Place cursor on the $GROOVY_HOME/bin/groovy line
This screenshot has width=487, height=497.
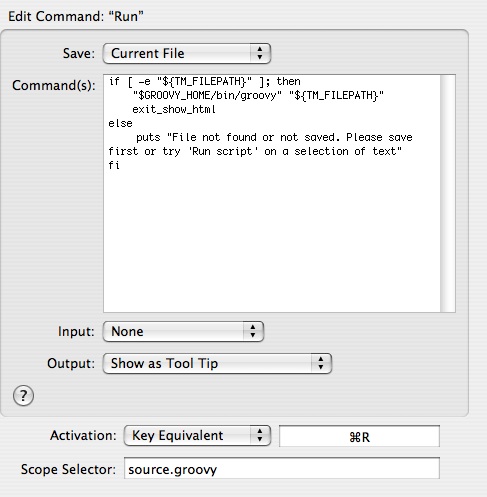tap(258, 96)
